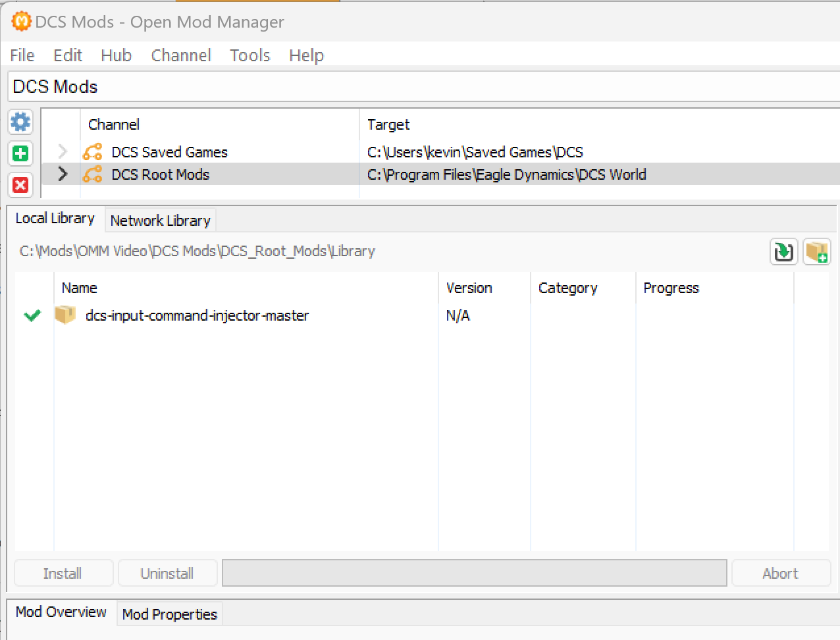Screen dimensions: 840x640
Task: Refresh the library with the green arrow icon
Action: 783,252
